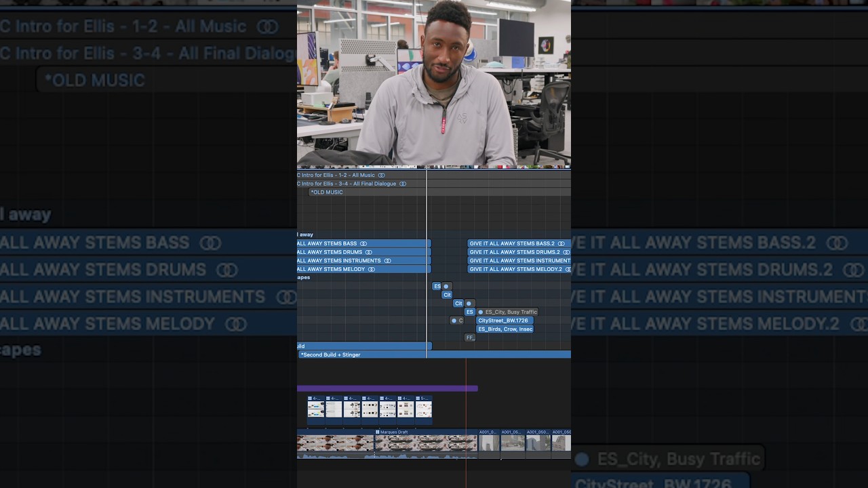868x488 pixels.
Task: Select the small FF_ clip
Action: 470,338
